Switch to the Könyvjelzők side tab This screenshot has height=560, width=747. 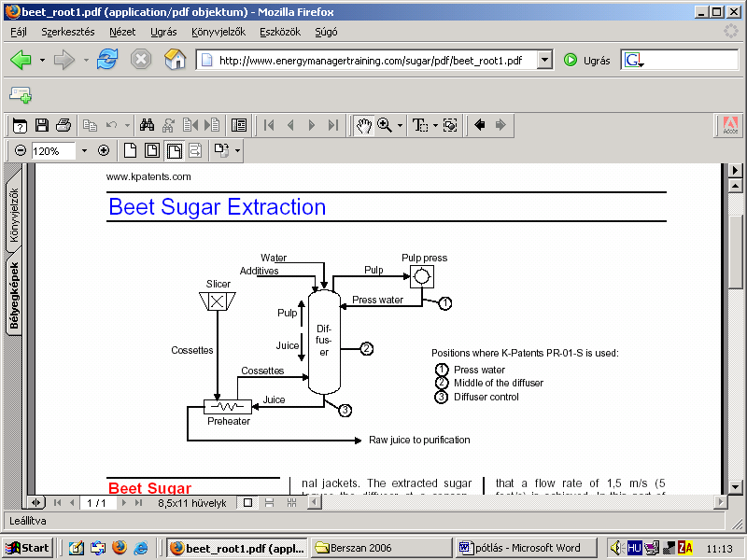(14, 215)
